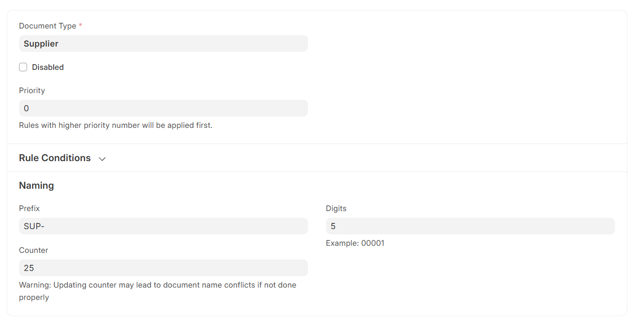
Task: Focus the Prefix field containing SUP-
Action: pyautogui.click(x=163, y=226)
